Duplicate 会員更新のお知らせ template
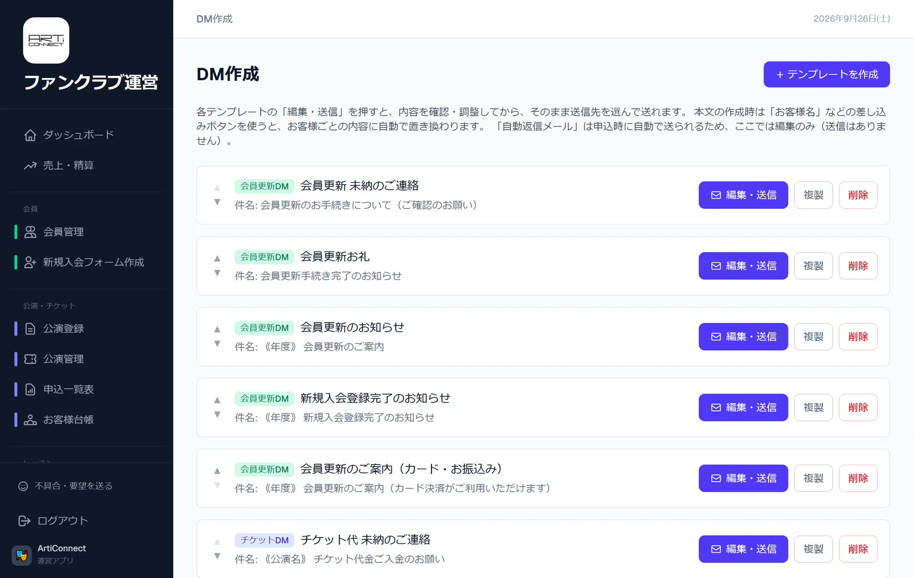 point(813,337)
